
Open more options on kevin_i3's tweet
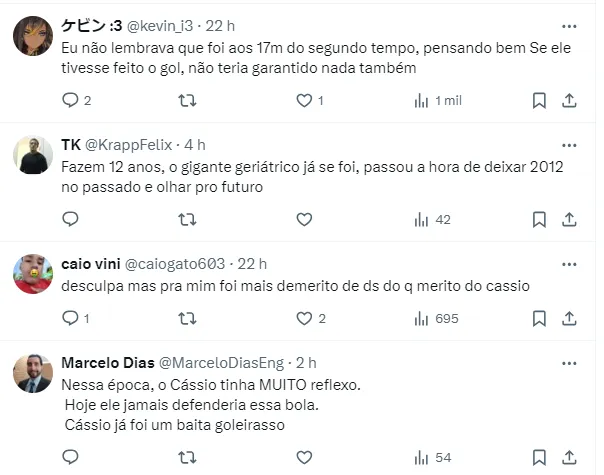[x=569, y=25]
